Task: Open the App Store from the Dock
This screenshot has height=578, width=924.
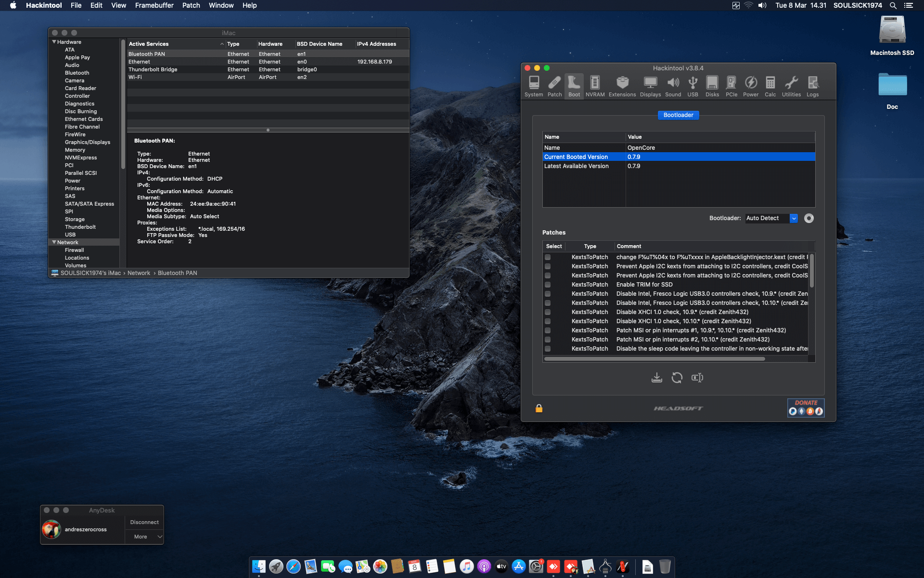Action: click(x=519, y=566)
